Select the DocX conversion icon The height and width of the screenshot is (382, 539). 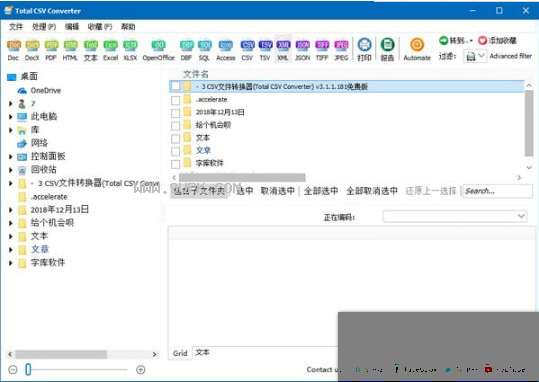tap(32, 50)
